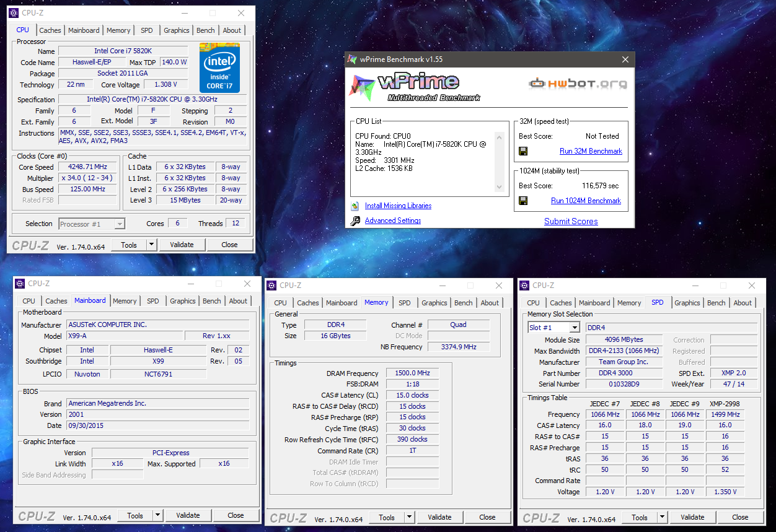This screenshot has width=776, height=532.
Task: Click Validate button in SPD CPU-Z window
Action: tap(692, 517)
